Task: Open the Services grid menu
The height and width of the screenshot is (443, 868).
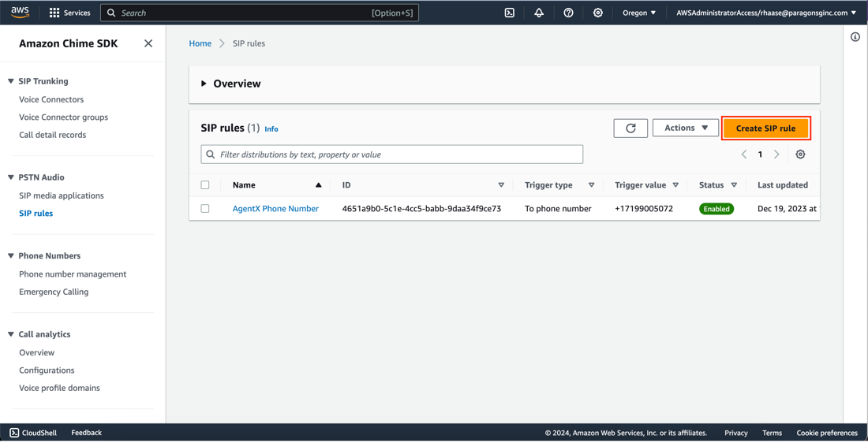Action: click(x=69, y=13)
